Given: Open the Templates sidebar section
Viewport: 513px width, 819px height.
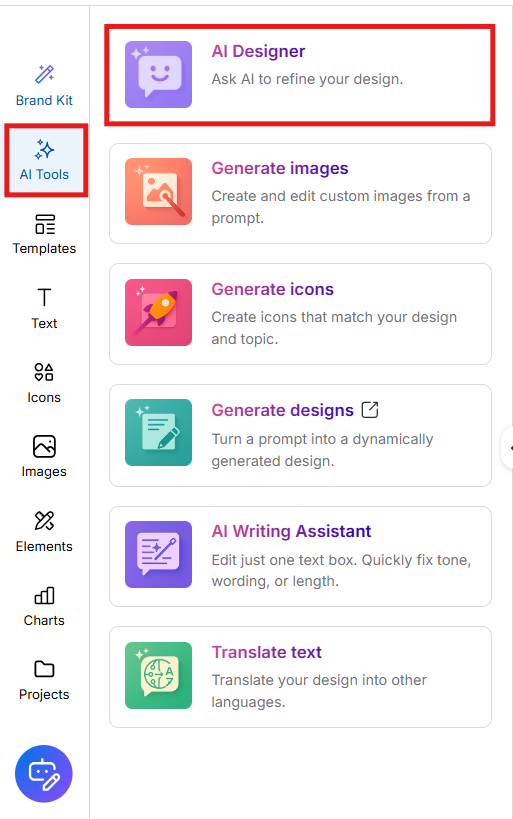Looking at the screenshot, I should click(x=44, y=234).
